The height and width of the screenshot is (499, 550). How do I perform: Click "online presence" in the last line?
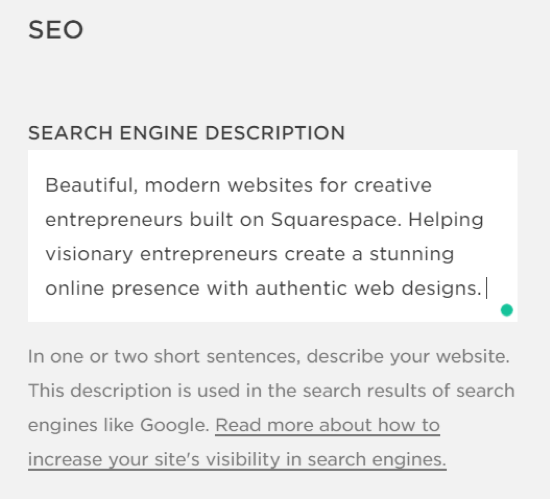click(123, 289)
